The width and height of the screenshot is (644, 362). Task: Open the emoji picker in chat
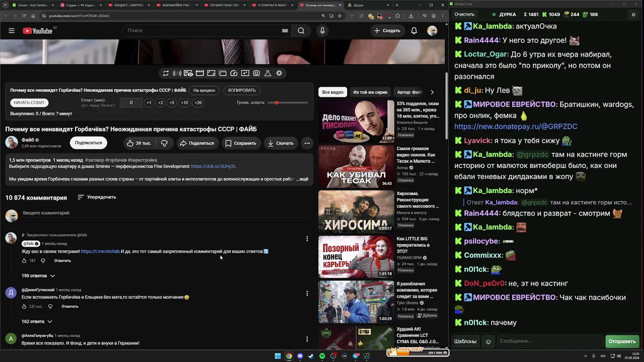coord(488,341)
